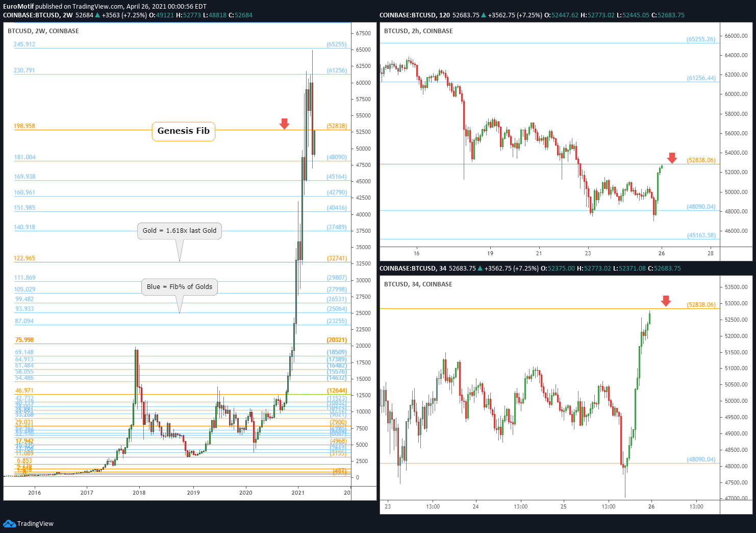Click the (65255) price label on 2W chart
The image size is (756, 533).
coord(337,44)
